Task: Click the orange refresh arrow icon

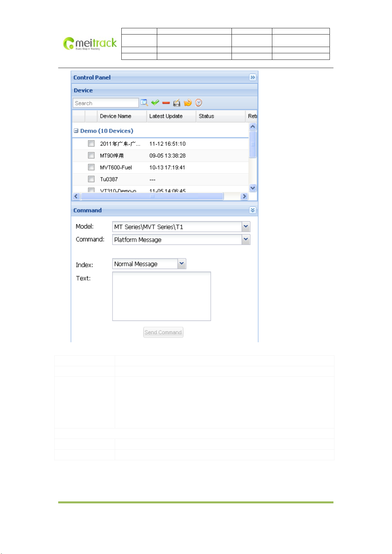Action: coord(187,103)
